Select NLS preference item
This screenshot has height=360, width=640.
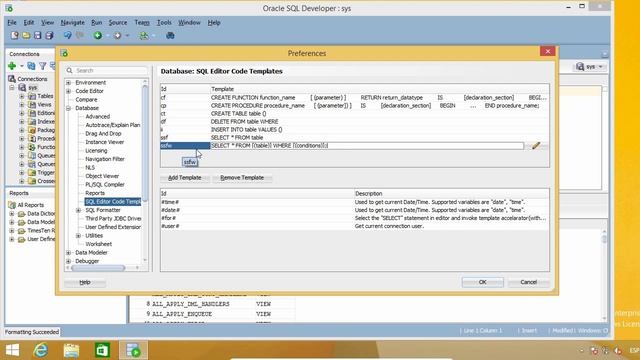pyautogui.click(x=90, y=168)
